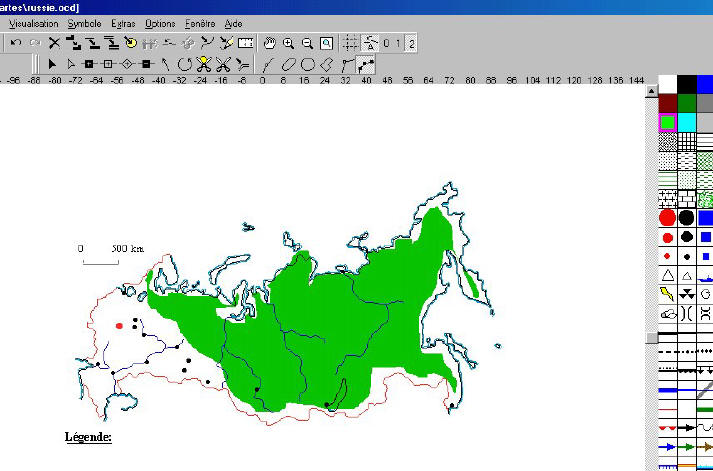The image size is (713, 471).
Task: Click the zoom in magnifier
Action: click(288, 43)
